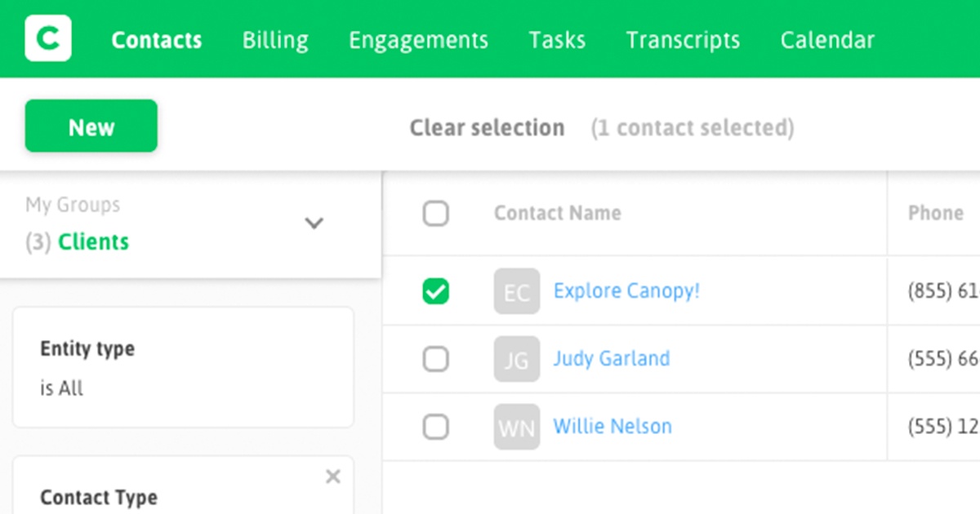Click the Canopy logo icon
Screen dimensions: 980x514
tap(48, 38)
